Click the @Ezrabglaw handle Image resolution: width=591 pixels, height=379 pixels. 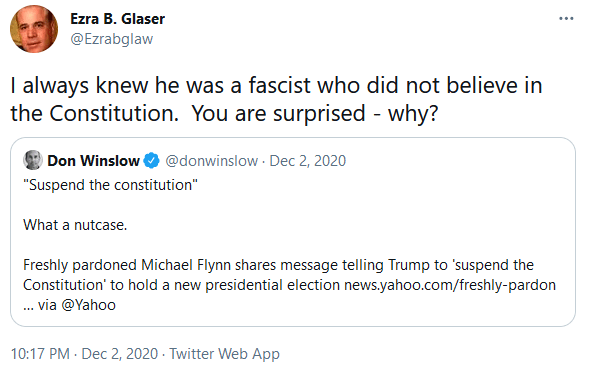pos(112,39)
